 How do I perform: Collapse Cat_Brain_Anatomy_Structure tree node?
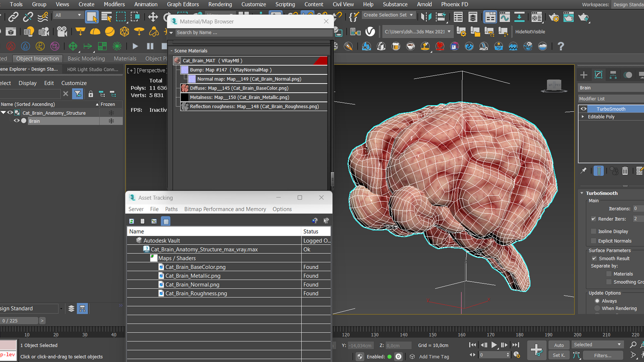coord(3,113)
